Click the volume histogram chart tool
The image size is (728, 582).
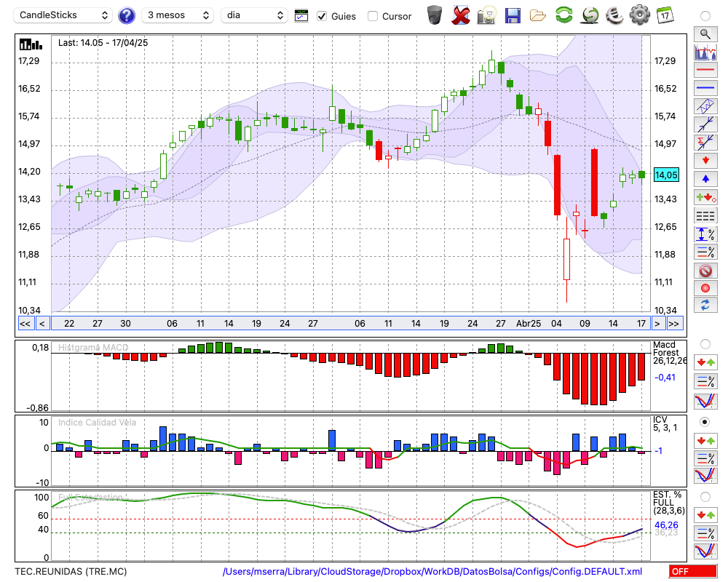click(x=705, y=52)
